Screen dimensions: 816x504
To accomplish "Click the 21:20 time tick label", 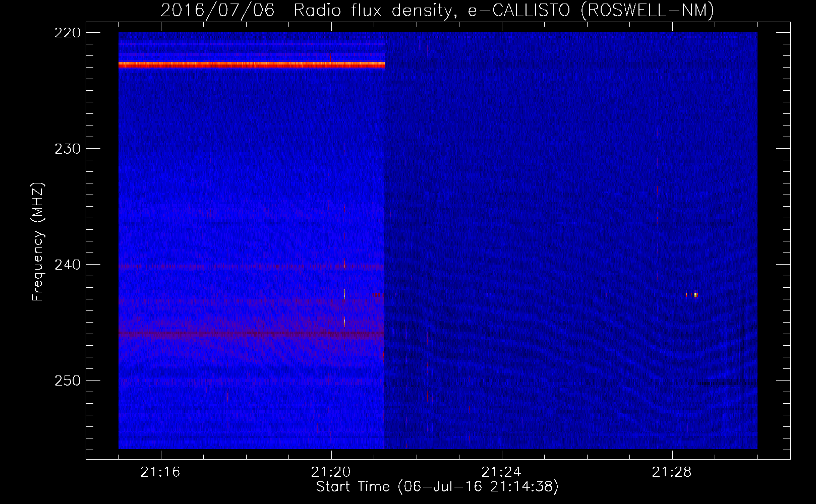I will 331,472.
